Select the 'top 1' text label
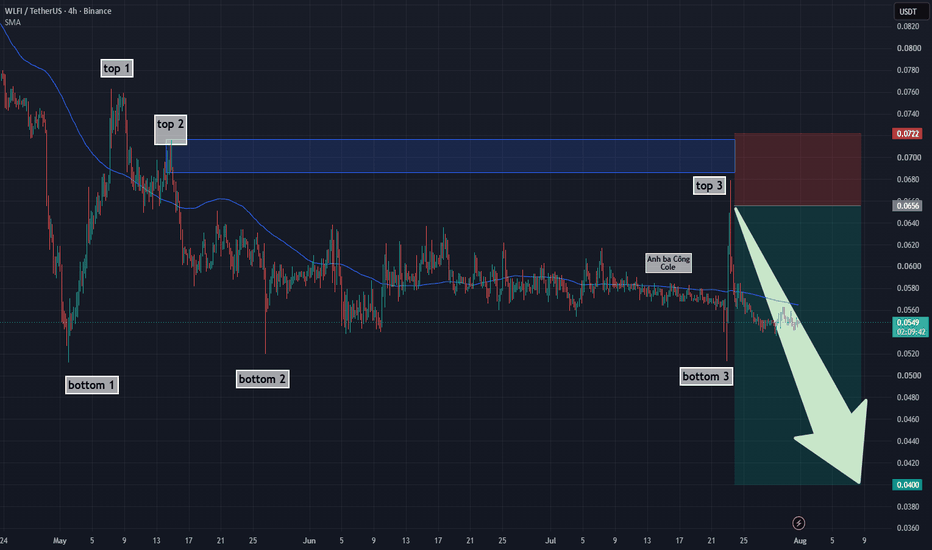This screenshot has width=932, height=550. tap(116, 68)
